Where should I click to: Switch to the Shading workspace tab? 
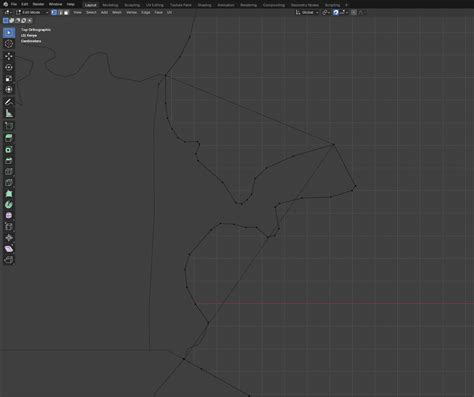point(204,5)
